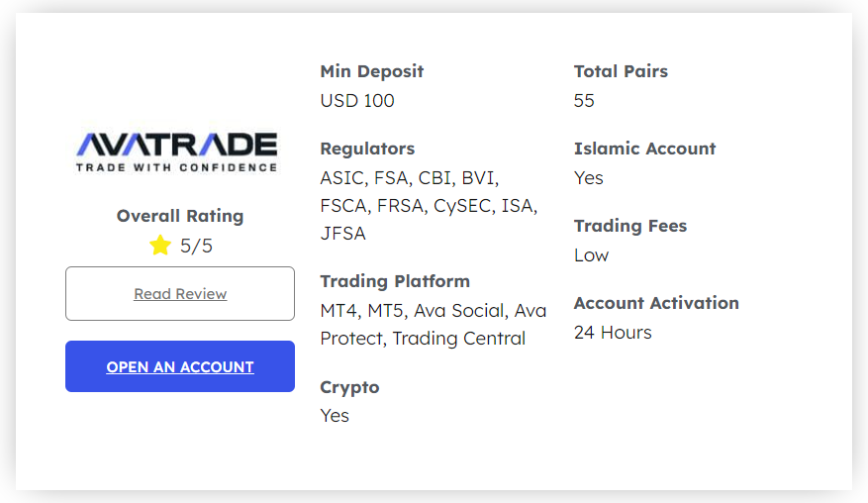This screenshot has height=503, width=868.
Task: Select the Min Deposit heading
Action: tap(371, 71)
